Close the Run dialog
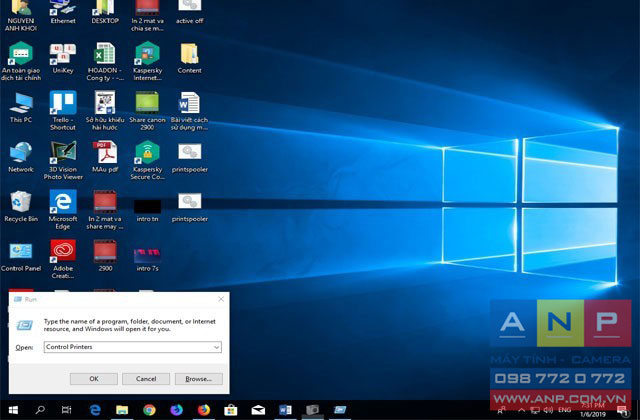Image resolution: width=640 pixels, height=420 pixels. 221,299
